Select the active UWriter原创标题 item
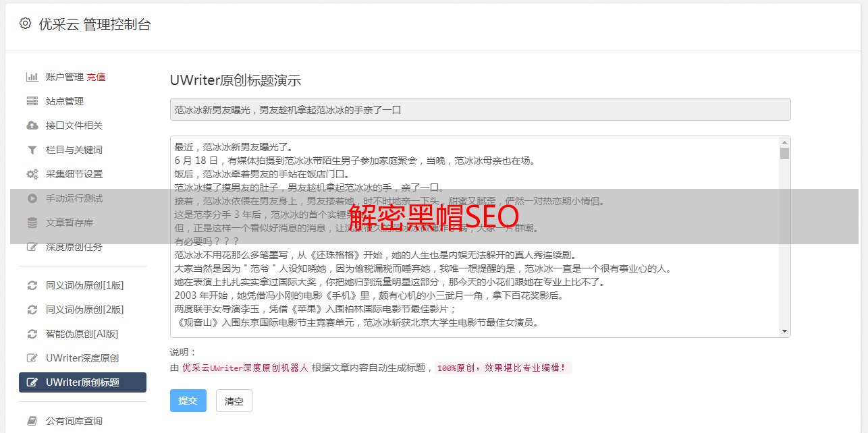 pos(82,382)
